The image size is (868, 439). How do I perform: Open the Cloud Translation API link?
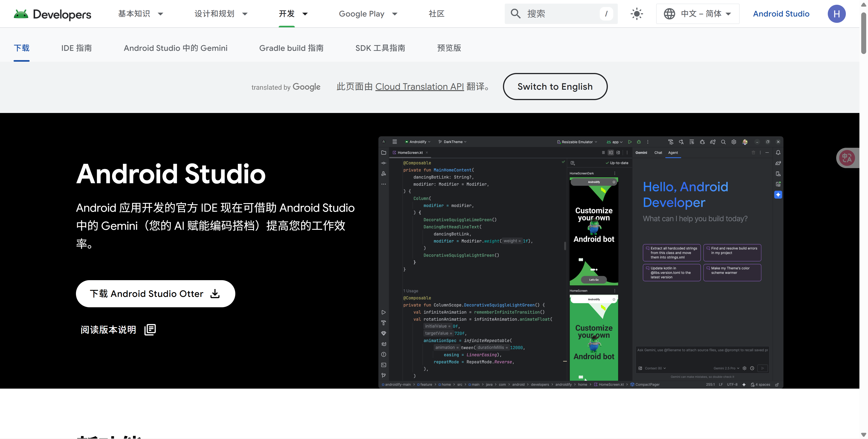pos(420,87)
